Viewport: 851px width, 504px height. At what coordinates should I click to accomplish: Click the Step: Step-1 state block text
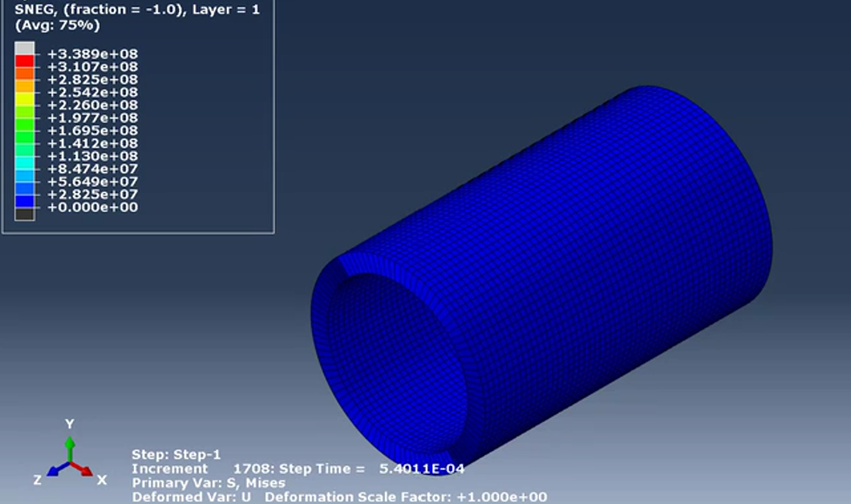coord(176,454)
